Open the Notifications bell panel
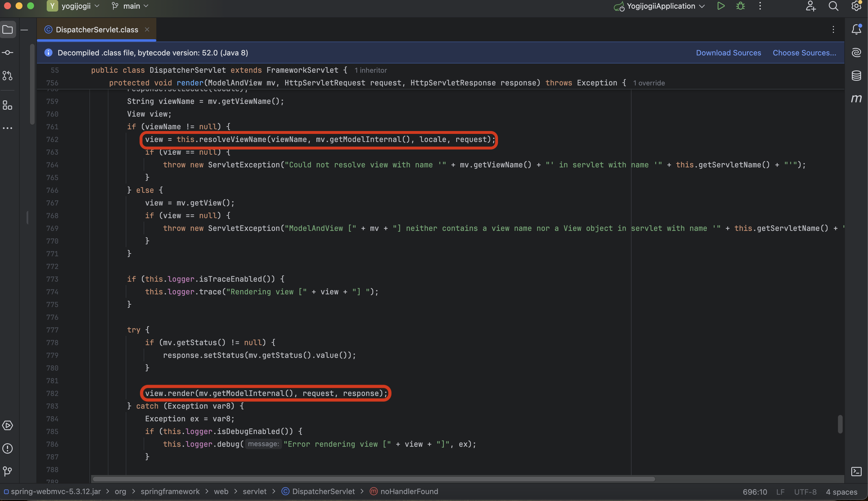 [x=856, y=30]
